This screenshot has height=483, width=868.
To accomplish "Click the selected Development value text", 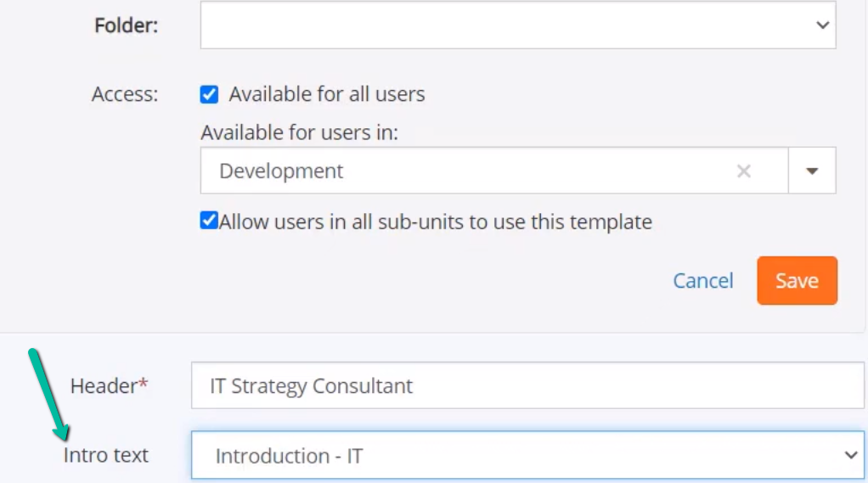I will [281, 171].
